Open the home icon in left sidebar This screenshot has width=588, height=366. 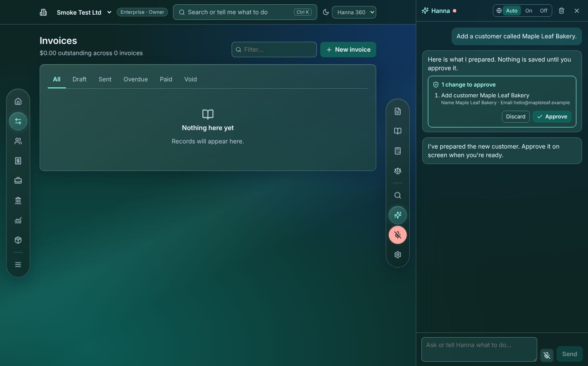click(x=18, y=102)
